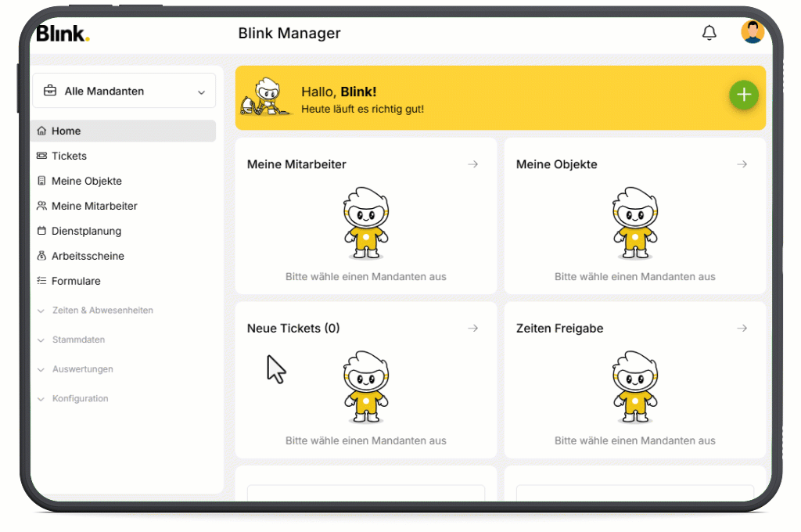Expand Zeiten & Abwesenheiten section
Screen dimensions: 801x532
[x=95, y=311]
